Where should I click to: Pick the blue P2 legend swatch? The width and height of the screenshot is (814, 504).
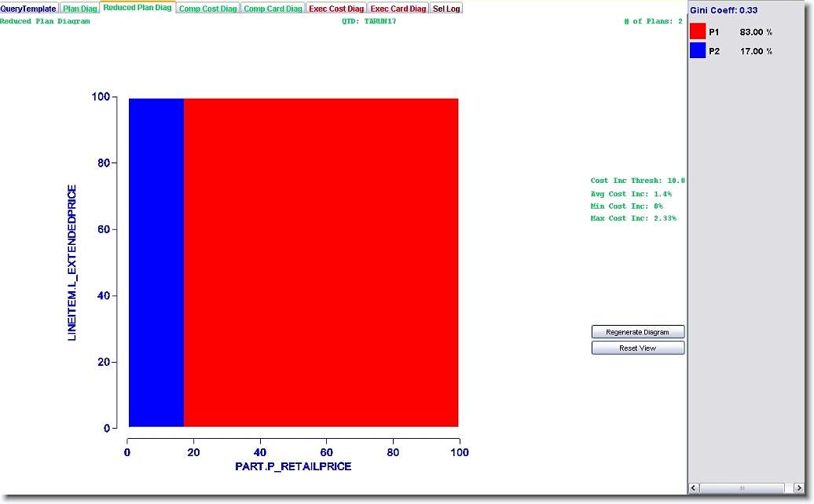[x=698, y=51]
